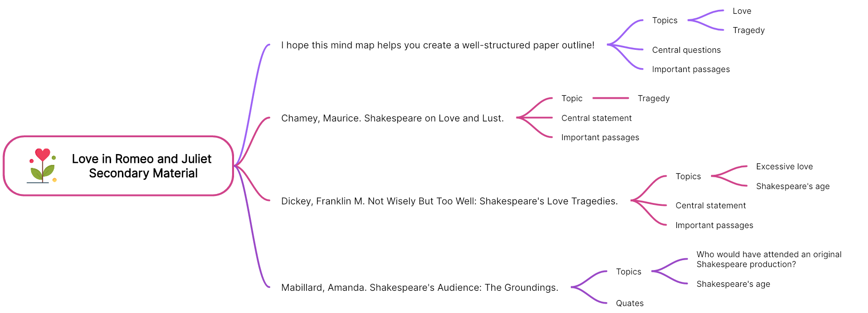
Task: Select the Dickey, Franklin M. source node
Action: (449, 201)
